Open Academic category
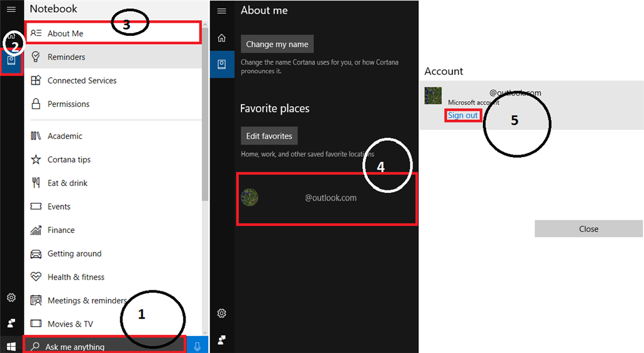Image resolution: width=644 pixels, height=353 pixels. point(113,136)
